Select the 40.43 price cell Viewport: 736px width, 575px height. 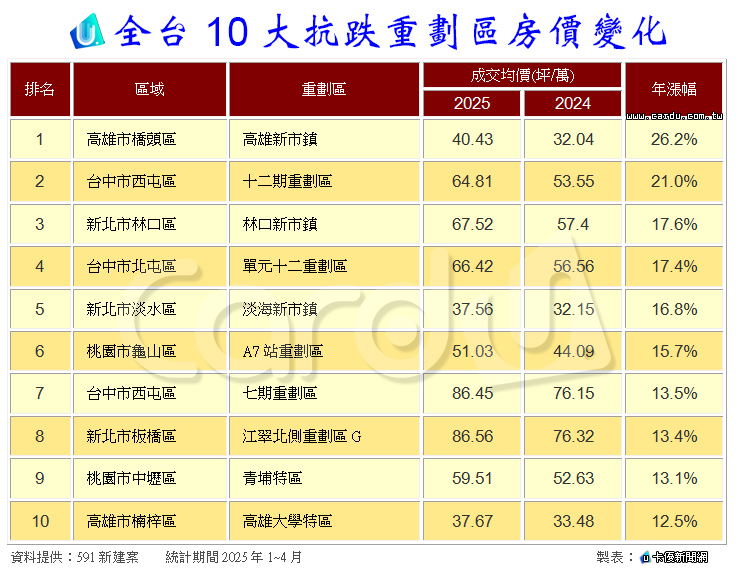click(472, 139)
